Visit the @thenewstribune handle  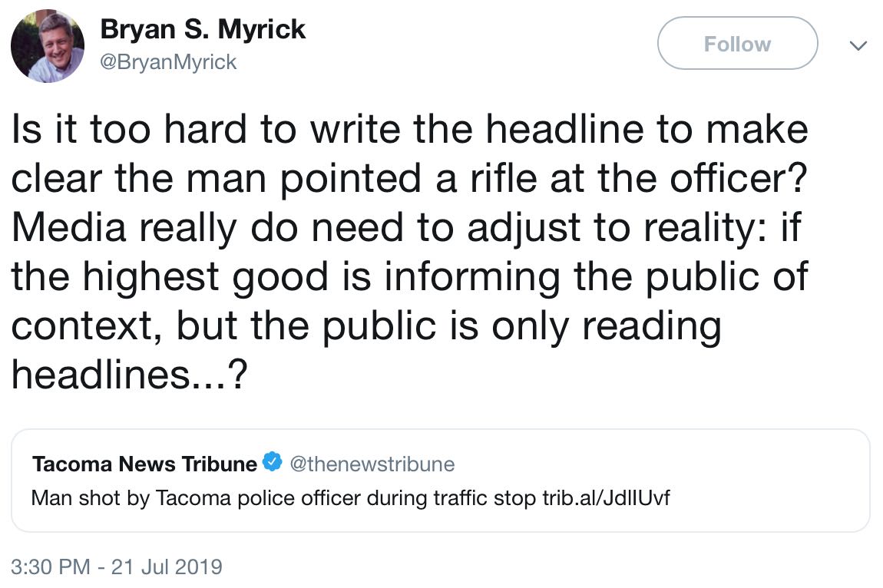[372, 464]
